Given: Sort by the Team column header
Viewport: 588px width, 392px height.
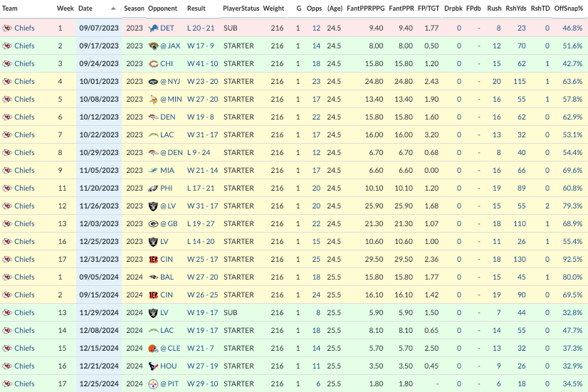Looking at the screenshot, I should point(10,9).
